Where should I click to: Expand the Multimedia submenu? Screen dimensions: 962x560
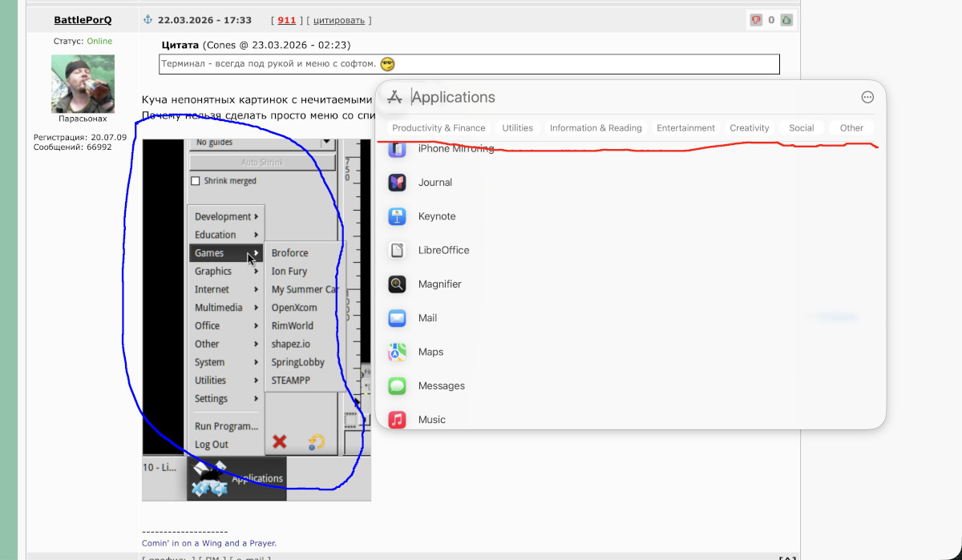click(227, 308)
